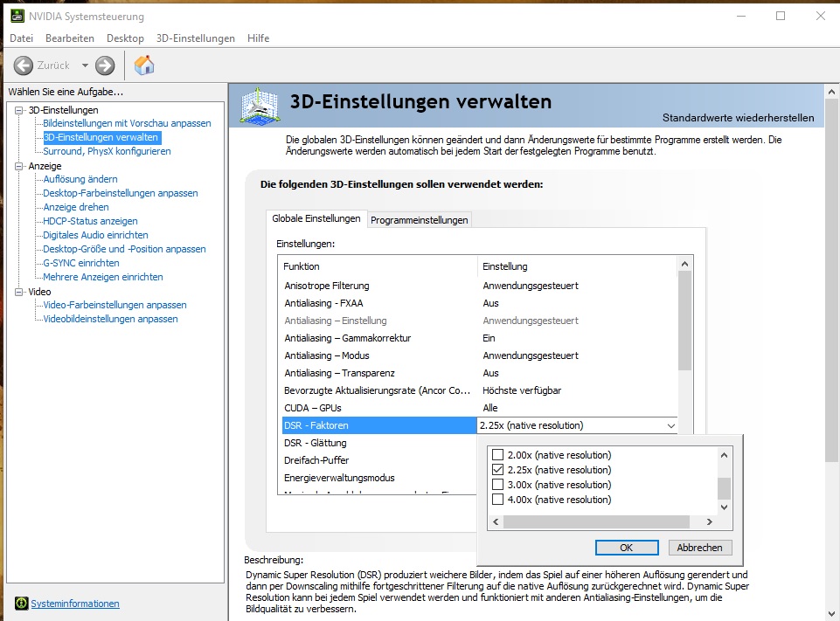Click the Forward arrow icon
The image size is (840, 621).
point(105,66)
